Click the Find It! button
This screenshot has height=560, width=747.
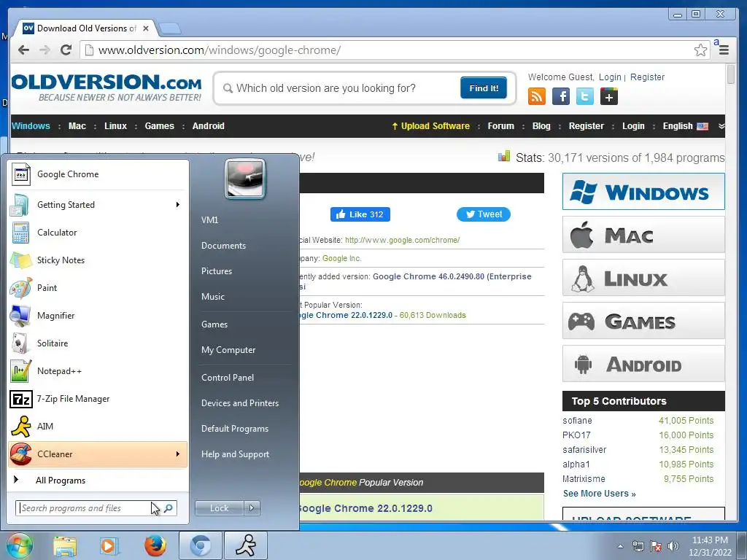pyautogui.click(x=484, y=88)
